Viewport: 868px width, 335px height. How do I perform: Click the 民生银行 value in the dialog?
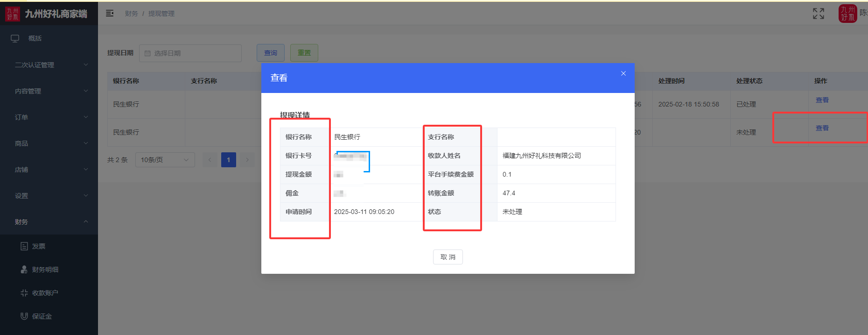pyautogui.click(x=347, y=137)
